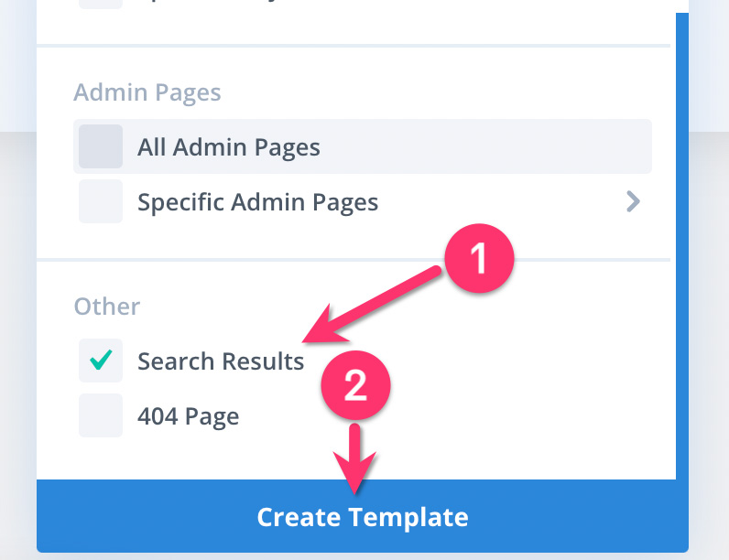This screenshot has height=560, width=729.
Task: Tick the Specific Admin Pages checkbox
Action: [x=101, y=201]
